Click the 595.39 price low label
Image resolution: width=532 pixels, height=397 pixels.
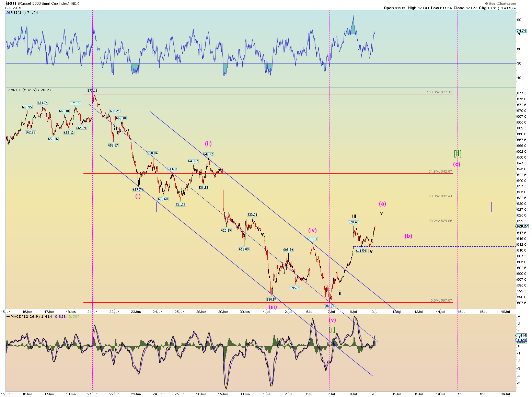[x=295, y=288]
